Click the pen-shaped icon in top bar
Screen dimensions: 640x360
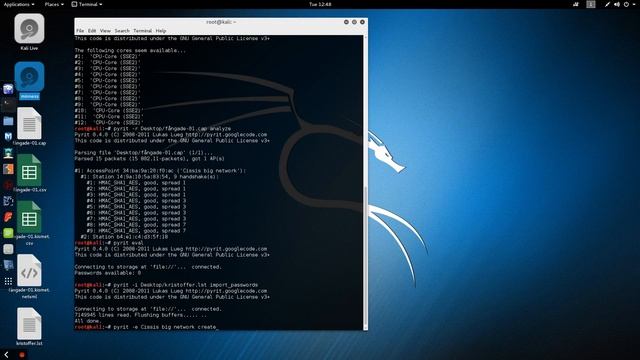[607, 4]
